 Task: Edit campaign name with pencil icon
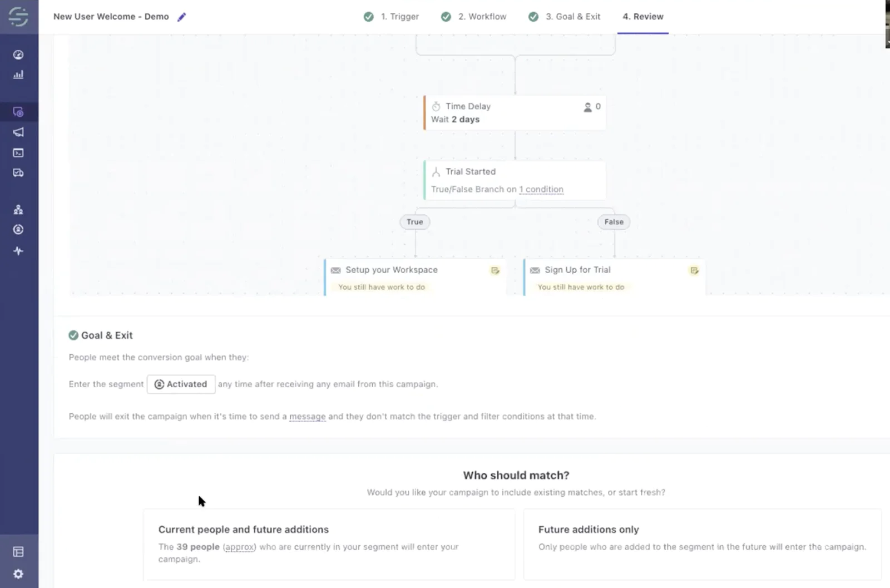click(181, 17)
